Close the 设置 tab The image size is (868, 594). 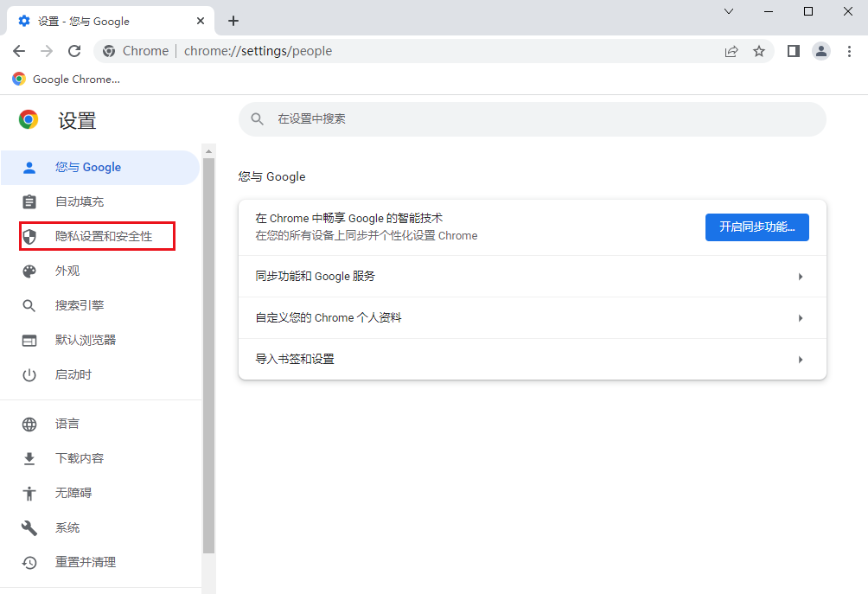pyautogui.click(x=201, y=21)
